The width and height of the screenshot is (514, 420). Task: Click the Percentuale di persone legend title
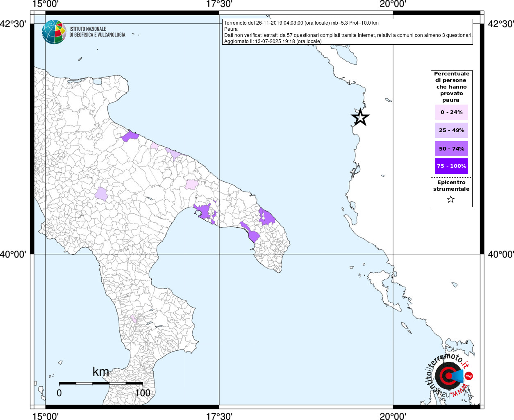pyautogui.click(x=452, y=87)
